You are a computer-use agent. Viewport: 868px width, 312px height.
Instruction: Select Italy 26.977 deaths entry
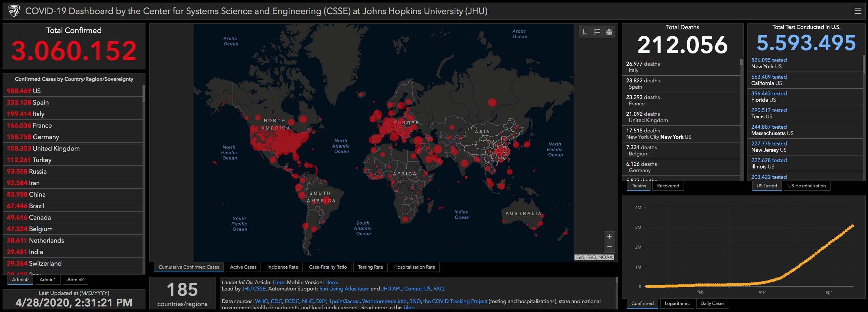[x=681, y=67]
